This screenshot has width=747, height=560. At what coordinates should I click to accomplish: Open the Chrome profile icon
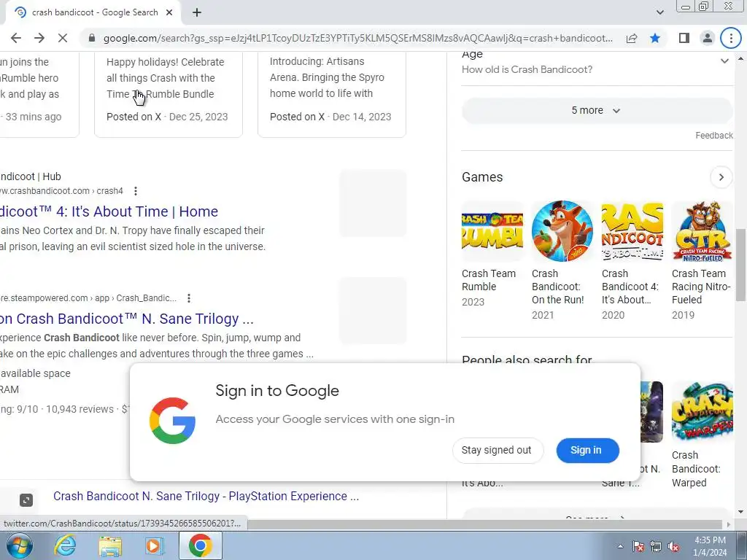[x=708, y=38]
